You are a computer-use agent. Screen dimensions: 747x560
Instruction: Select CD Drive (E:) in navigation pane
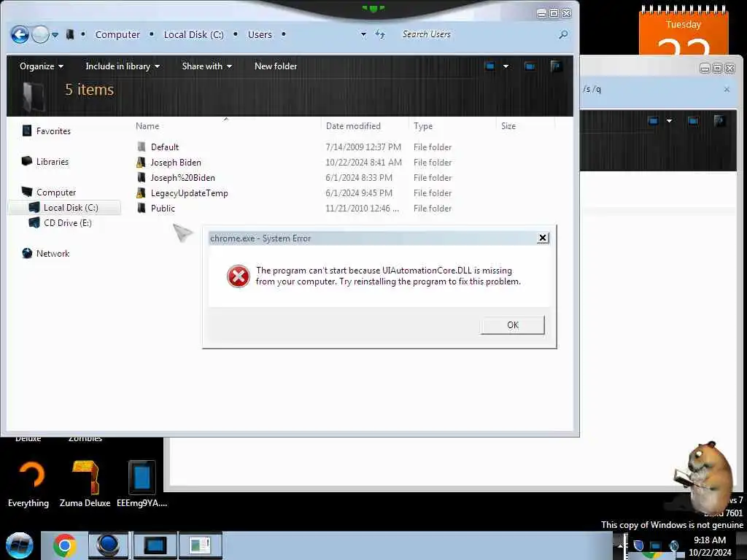tap(68, 223)
